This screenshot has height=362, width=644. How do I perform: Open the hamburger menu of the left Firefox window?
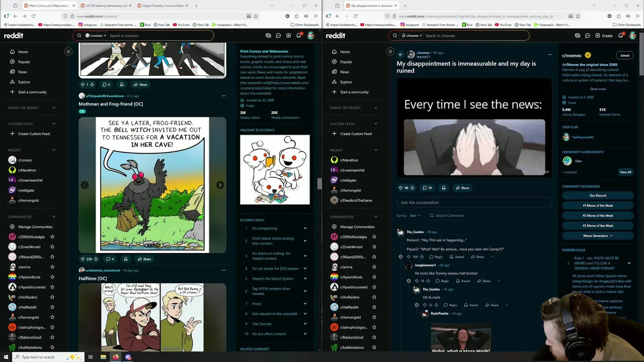(315, 16)
